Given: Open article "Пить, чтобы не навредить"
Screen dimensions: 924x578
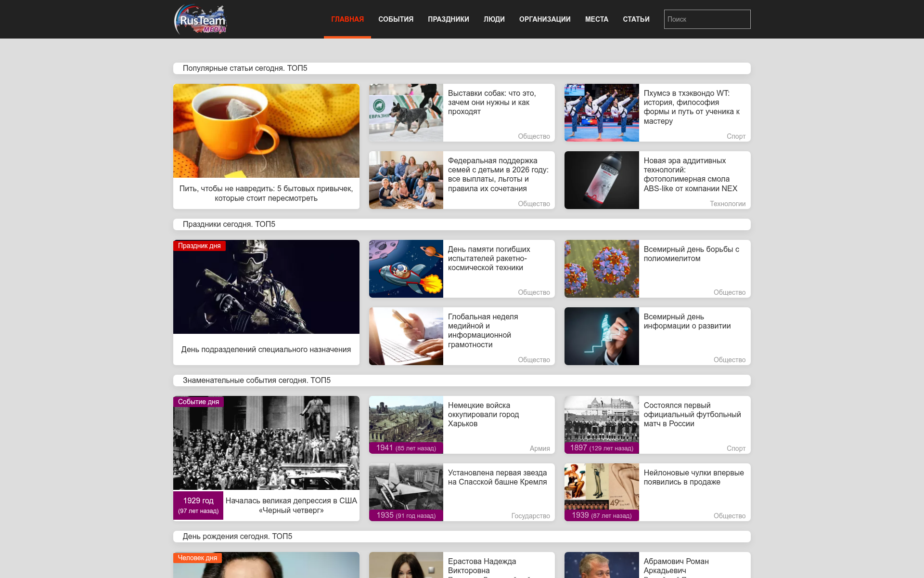Looking at the screenshot, I should click(266, 193).
